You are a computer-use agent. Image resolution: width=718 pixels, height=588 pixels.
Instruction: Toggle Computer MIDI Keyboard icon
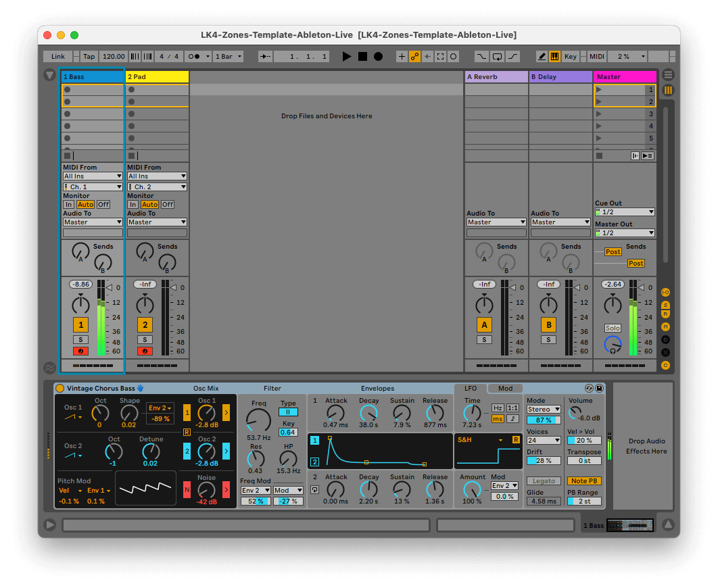554,56
